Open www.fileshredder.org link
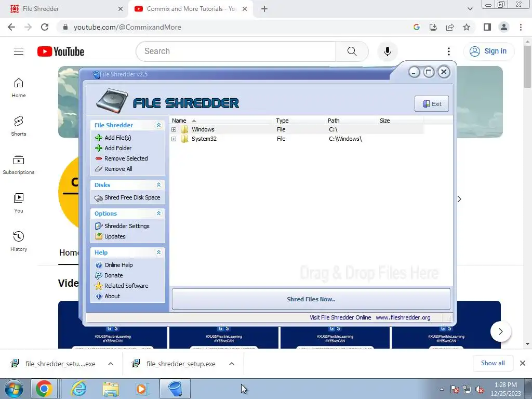Screen dimensions: 532x399 tap(403, 317)
